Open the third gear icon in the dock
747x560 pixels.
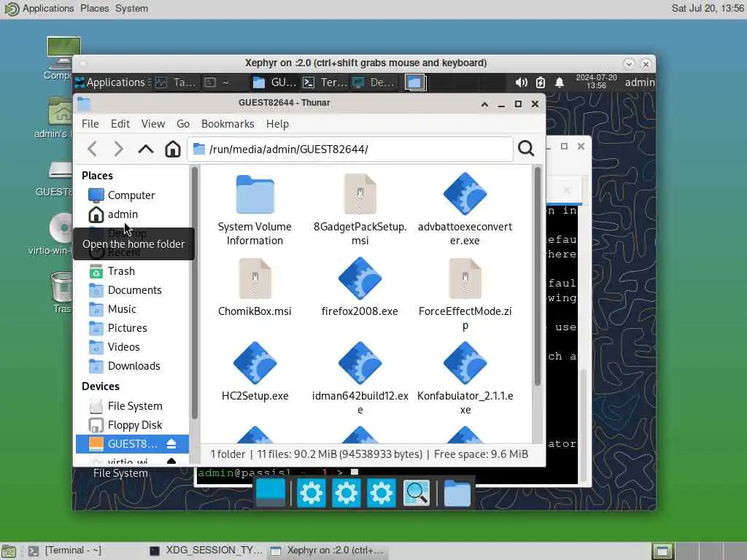coord(381,493)
